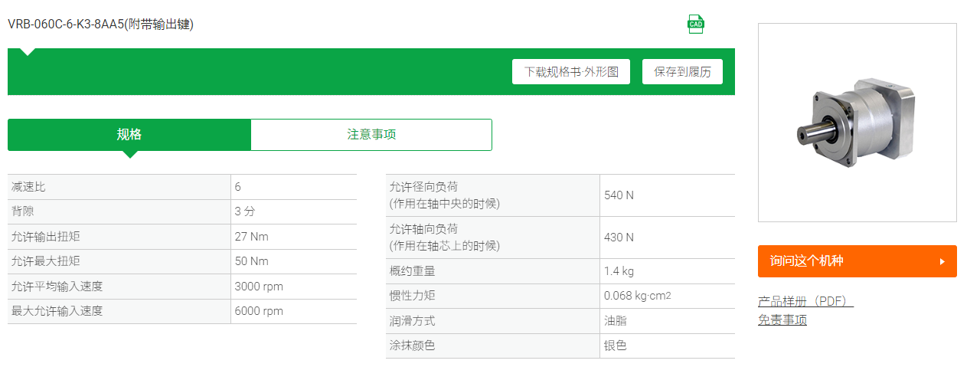Click the arrow on the orange inquiry button
980x367 pixels.
pyautogui.click(x=942, y=261)
